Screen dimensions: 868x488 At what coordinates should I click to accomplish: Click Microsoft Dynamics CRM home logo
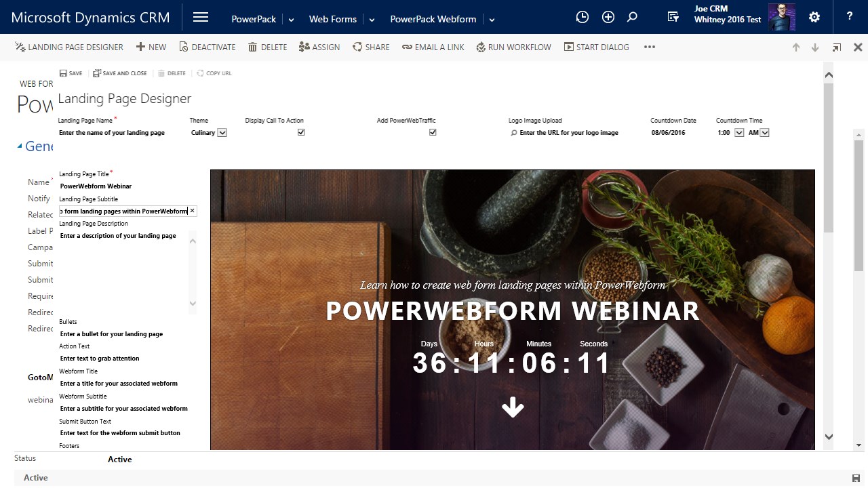pyautogui.click(x=90, y=18)
